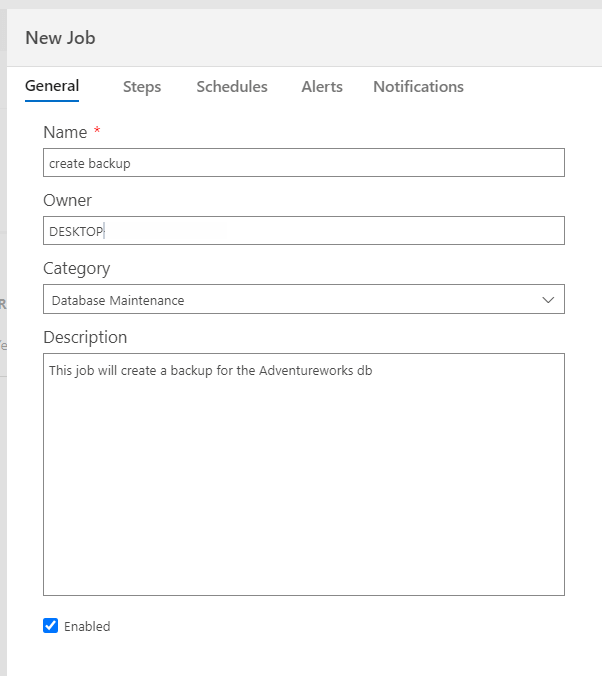This screenshot has height=676, width=602.
Task: Click the Name input field
Action: (303, 163)
